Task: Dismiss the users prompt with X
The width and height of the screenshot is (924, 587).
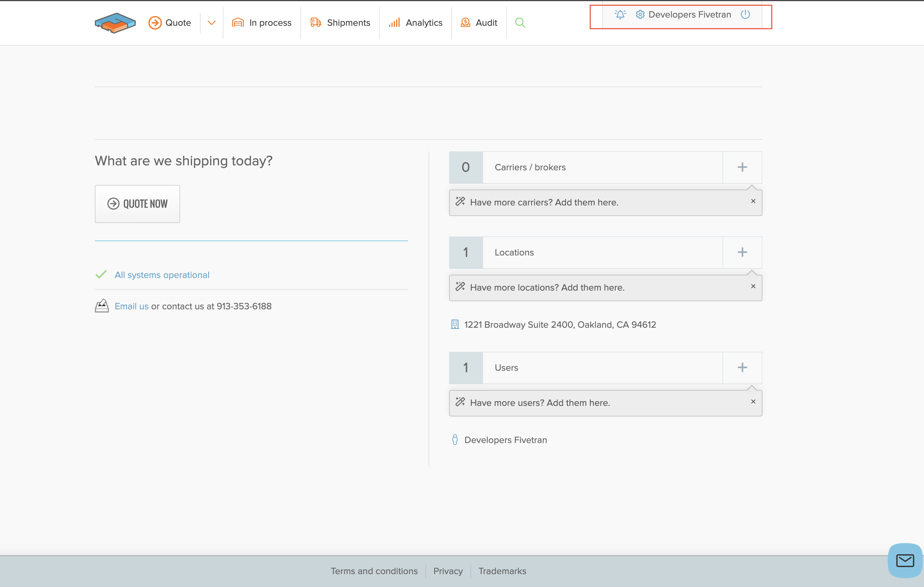Action: click(754, 401)
